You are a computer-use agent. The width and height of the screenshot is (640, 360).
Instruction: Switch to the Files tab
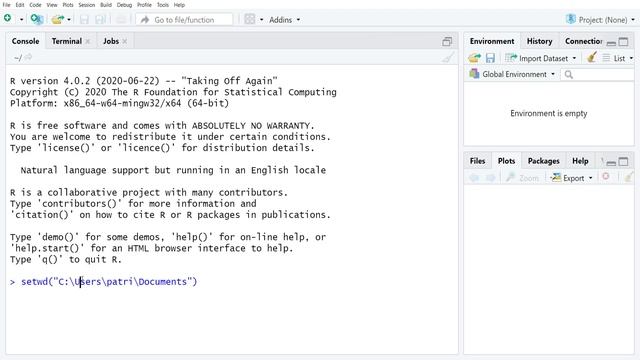click(x=477, y=161)
